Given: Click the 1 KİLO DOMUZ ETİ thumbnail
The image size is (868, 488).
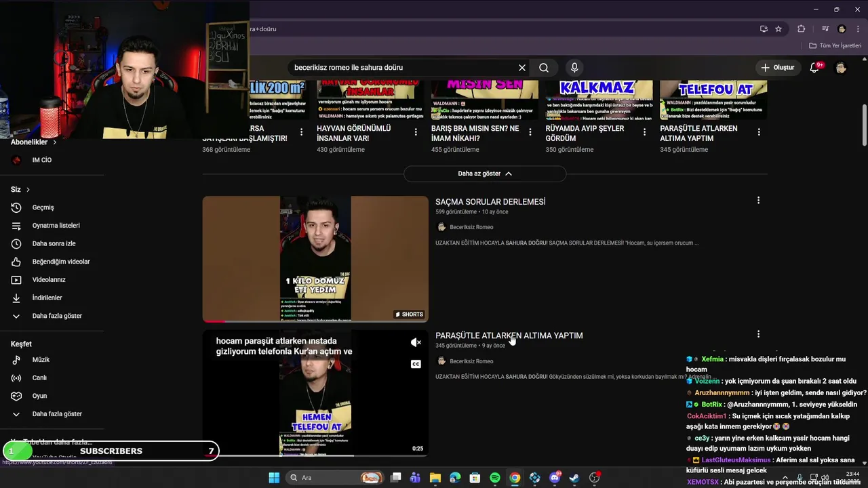Looking at the screenshot, I should 315,259.
